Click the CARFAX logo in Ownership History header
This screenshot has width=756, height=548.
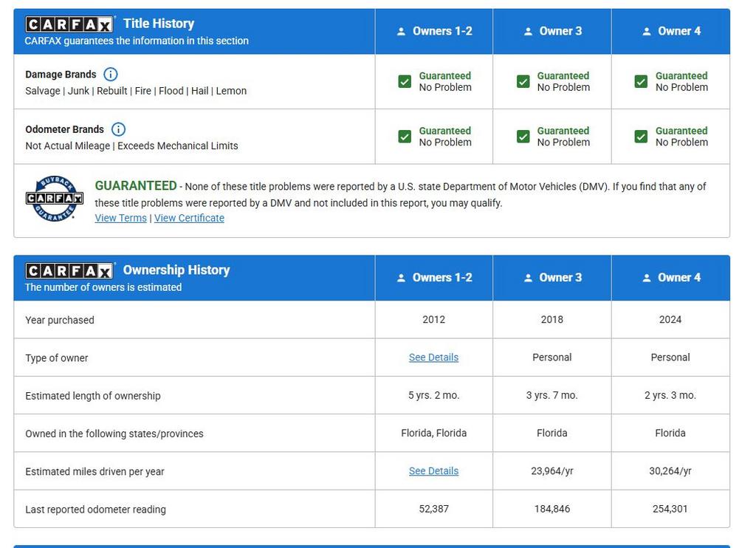pyautogui.click(x=70, y=270)
